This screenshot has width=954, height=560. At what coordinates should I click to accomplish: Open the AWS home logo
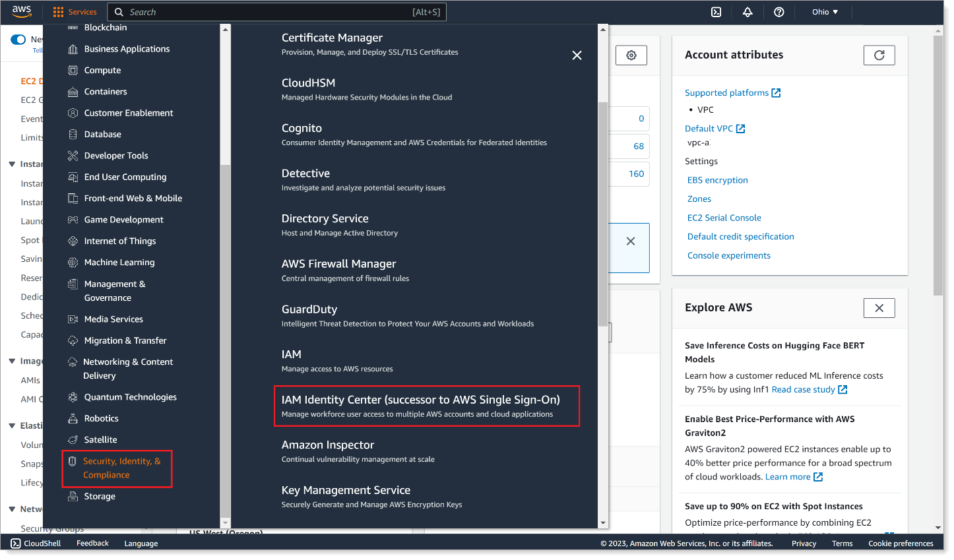22,11
